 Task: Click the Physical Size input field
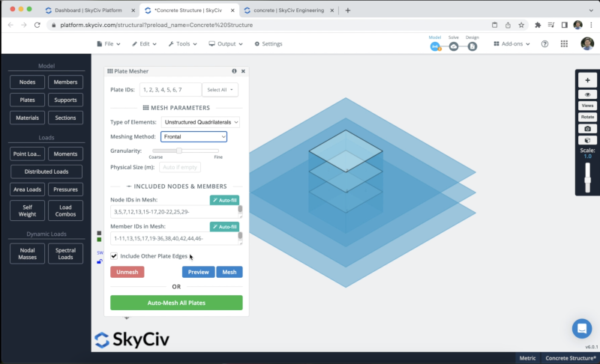click(180, 167)
